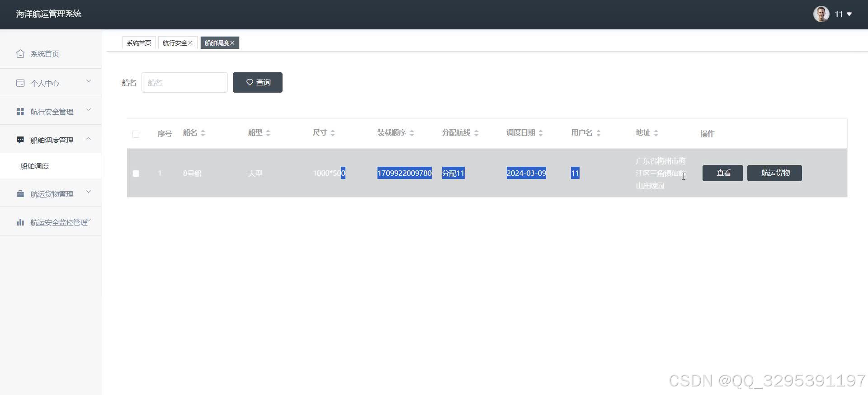Click the 船舶调度管理 chat icon
The height and width of the screenshot is (395, 868).
[20, 140]
